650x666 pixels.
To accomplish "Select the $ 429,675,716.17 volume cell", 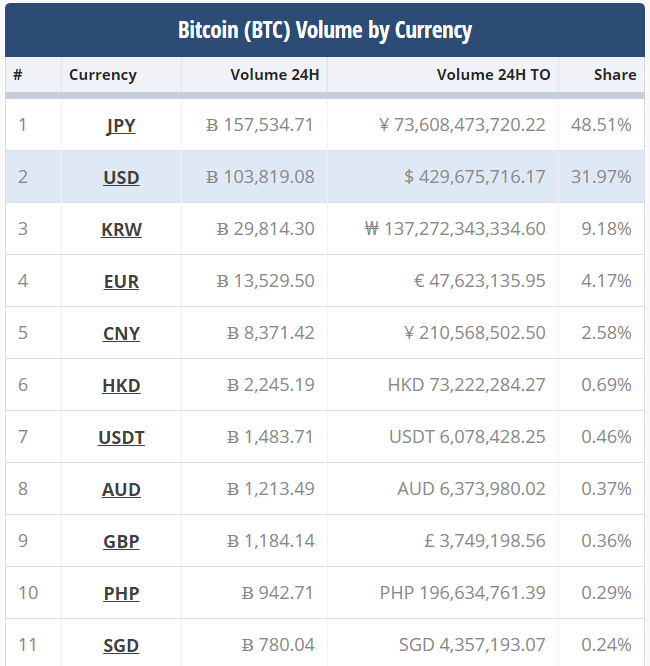I will point(474,178).
